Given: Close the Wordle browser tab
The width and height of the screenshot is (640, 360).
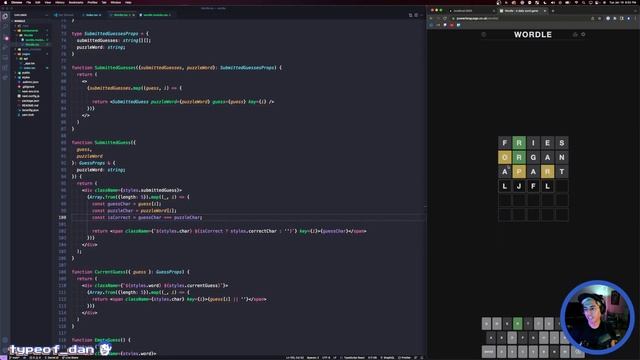Looking at the screenshot, I should click(545, 11).
